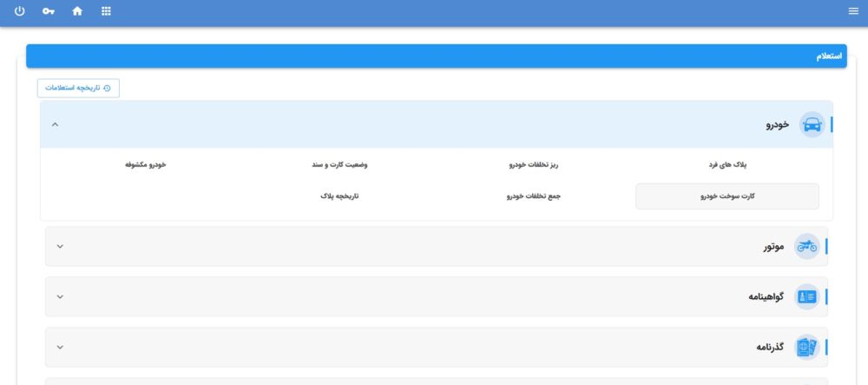Go to home via house icon

point(77,11)
